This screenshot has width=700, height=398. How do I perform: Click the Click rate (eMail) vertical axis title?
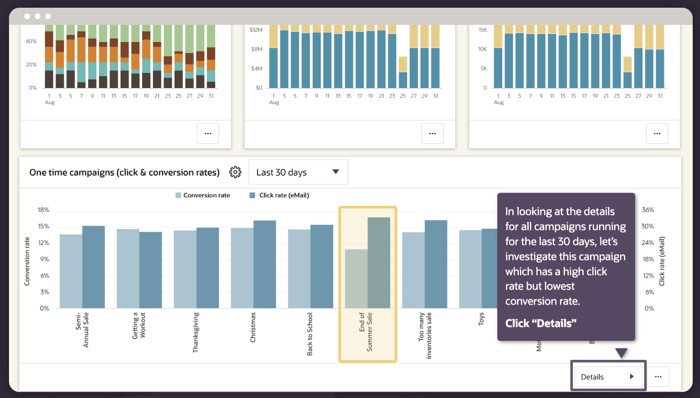[x=662, y=261]
